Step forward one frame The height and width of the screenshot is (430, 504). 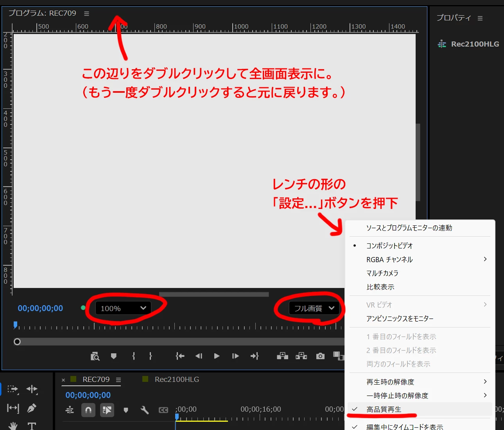coord(235,356)
